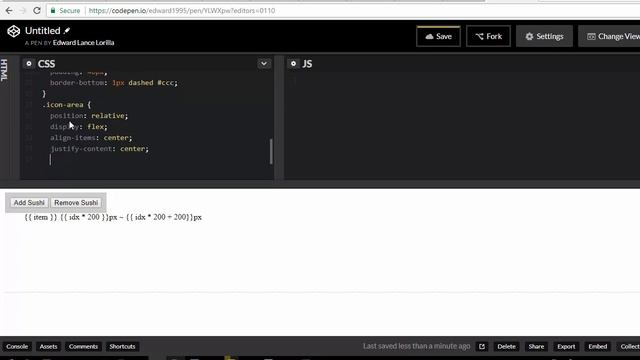Click CSS editor vertical scrollbar thumb

coord(271,151)
